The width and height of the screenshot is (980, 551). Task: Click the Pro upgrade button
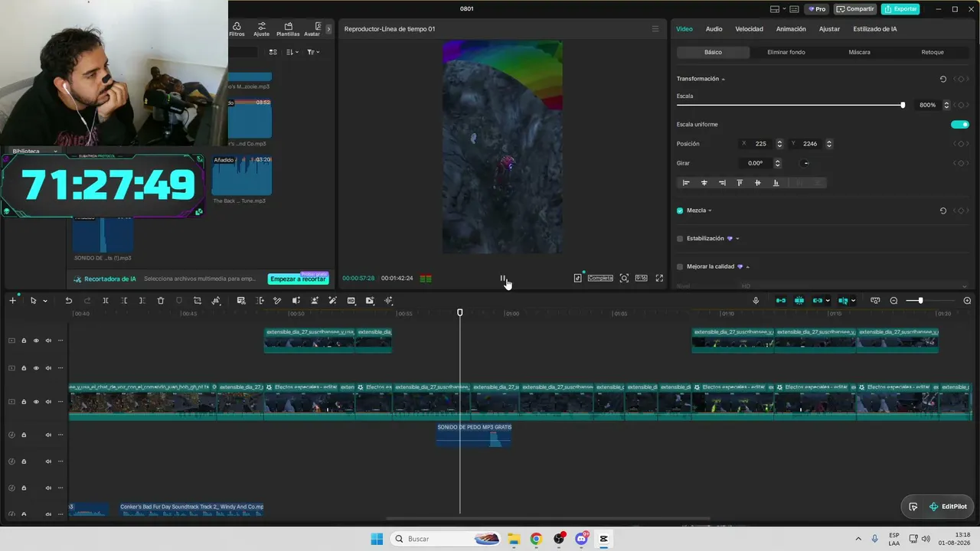(x=816, y=9)
